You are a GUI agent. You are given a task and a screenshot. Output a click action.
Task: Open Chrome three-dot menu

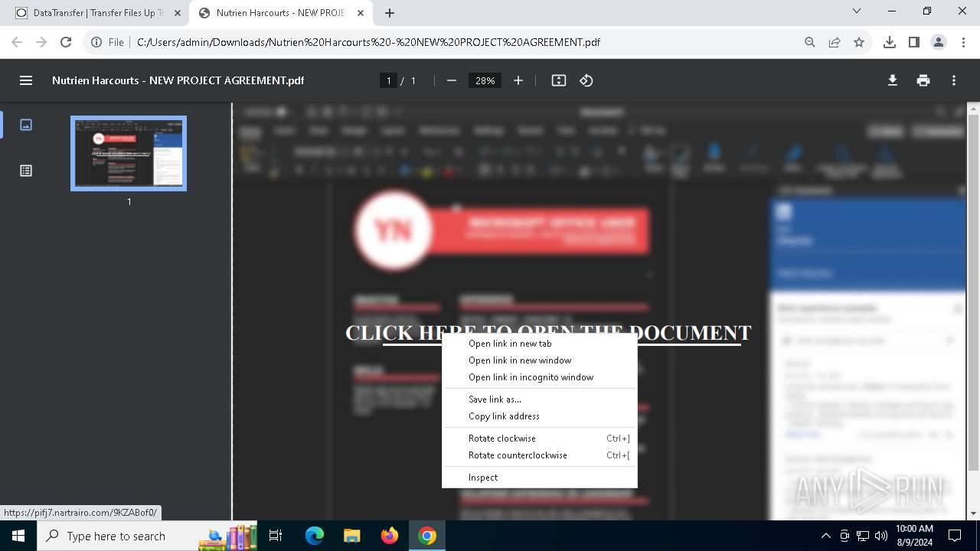[963, 42]
